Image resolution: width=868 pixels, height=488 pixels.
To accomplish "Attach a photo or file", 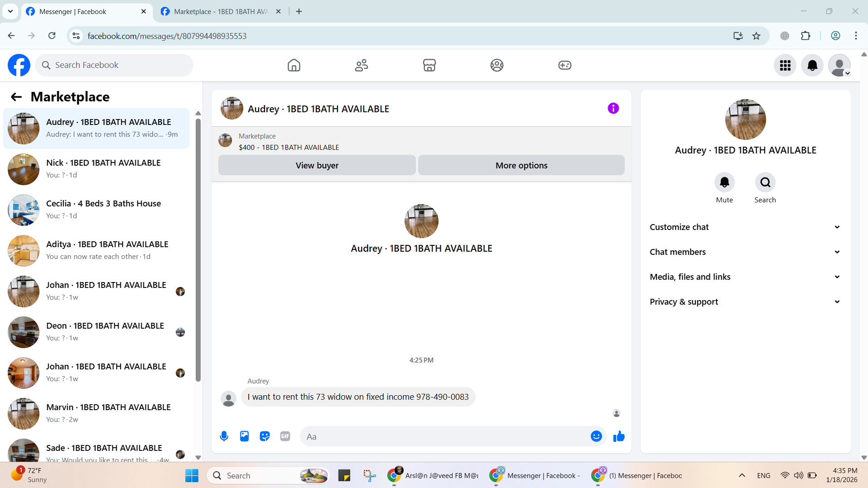I will 244,436.
